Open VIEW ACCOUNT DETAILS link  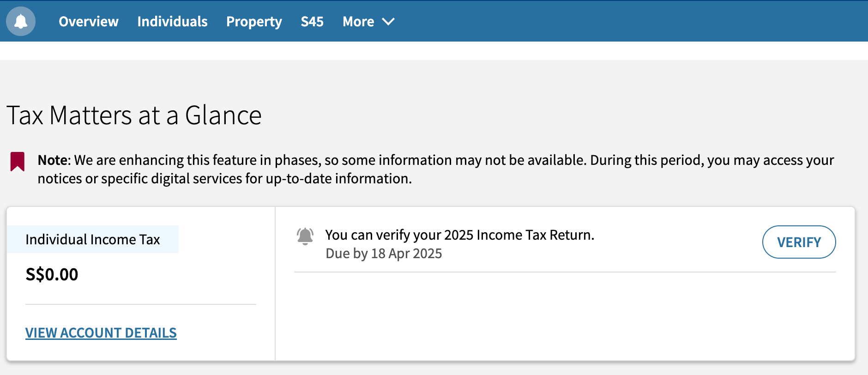click(x=101, y=333)
